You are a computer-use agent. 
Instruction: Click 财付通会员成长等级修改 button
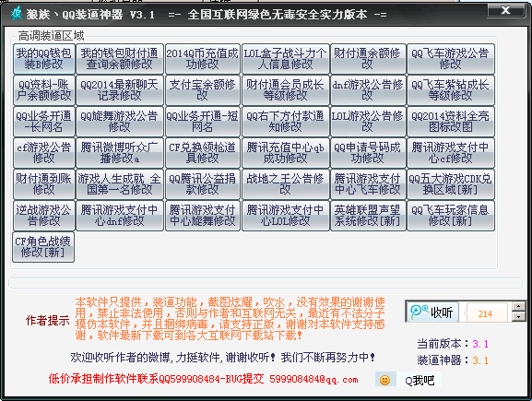click(285, 90)
